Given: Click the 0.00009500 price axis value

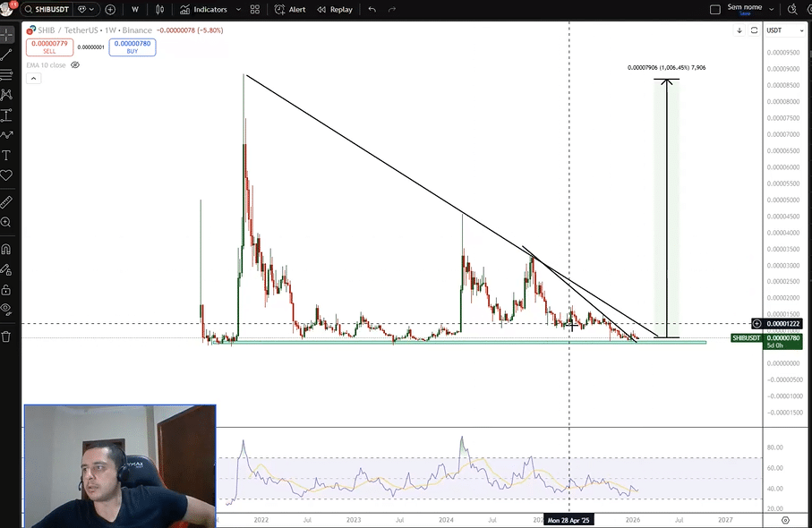Looking at the screenshot, I should click(x=783, y=52).
